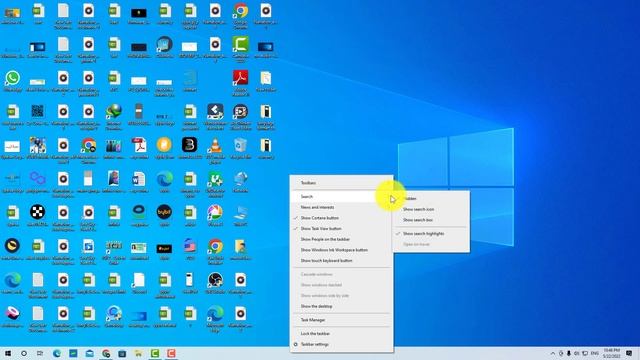640x360 pixels.
Task: Select the checkered ball desktop icon
Action: (38, 216)
